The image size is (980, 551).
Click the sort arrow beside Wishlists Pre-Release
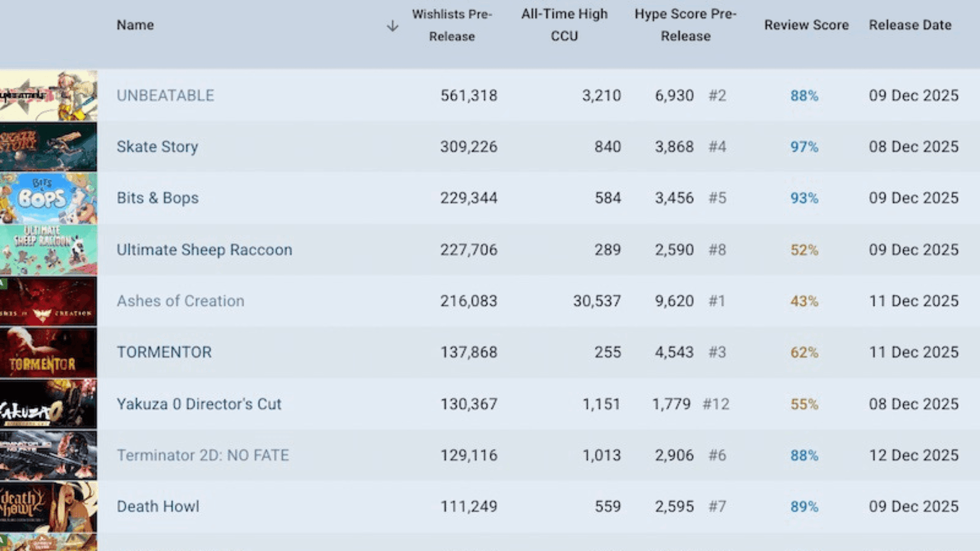coord(392,26)
